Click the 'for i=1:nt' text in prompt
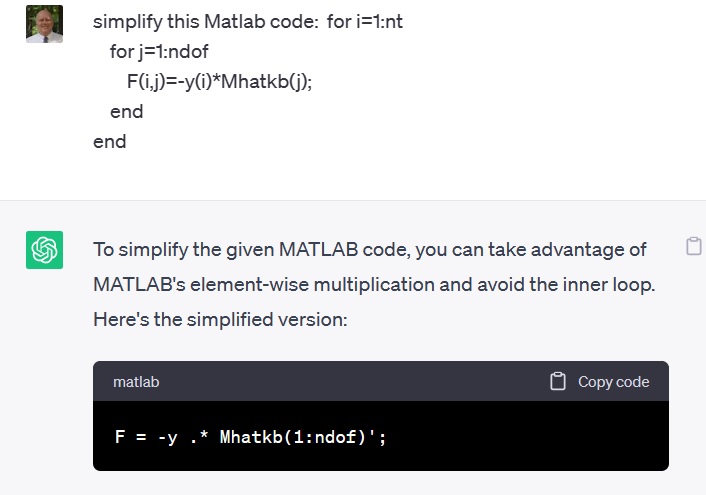 (378, 22)
